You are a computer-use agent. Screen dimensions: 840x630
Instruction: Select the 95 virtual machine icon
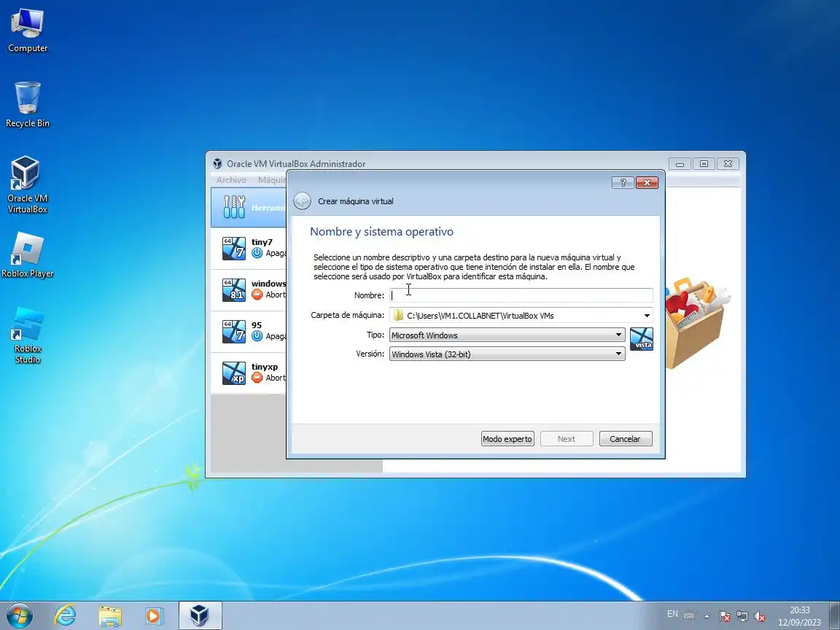[234, 331]
